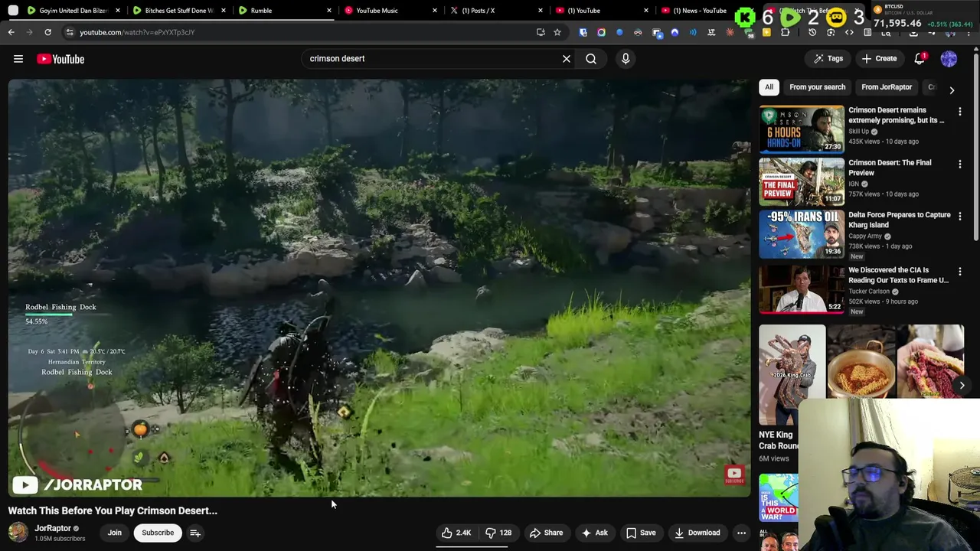Bookmark this page with the star
The width and height of the screenshot is (980, 551).
click(x=557, y=32)
